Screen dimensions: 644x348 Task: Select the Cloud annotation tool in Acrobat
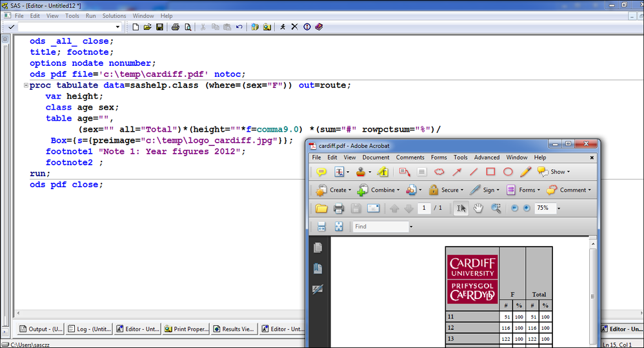(x=439, y=172)
